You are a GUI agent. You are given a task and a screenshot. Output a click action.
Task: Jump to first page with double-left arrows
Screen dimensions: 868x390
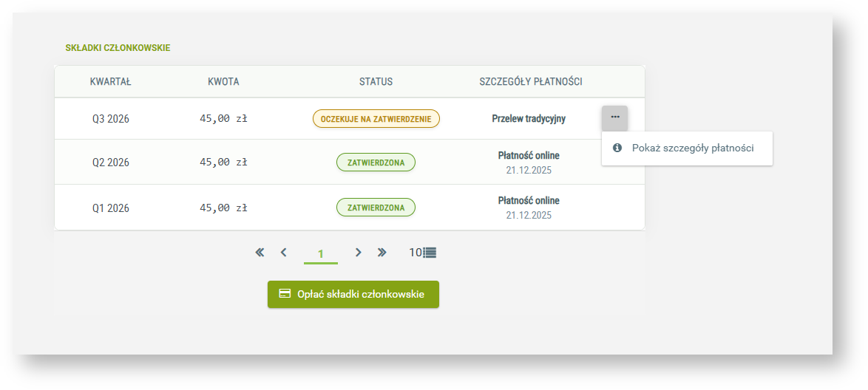point(260,253)
